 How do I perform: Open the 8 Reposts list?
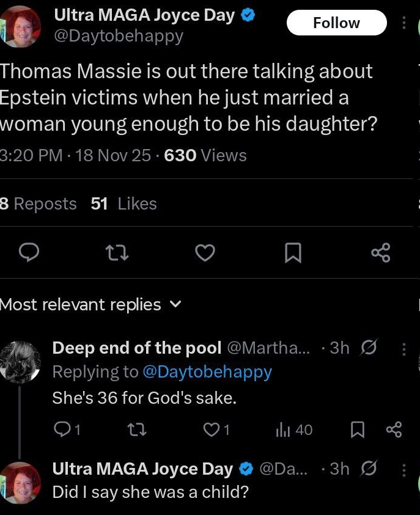[x=38, y=203]
